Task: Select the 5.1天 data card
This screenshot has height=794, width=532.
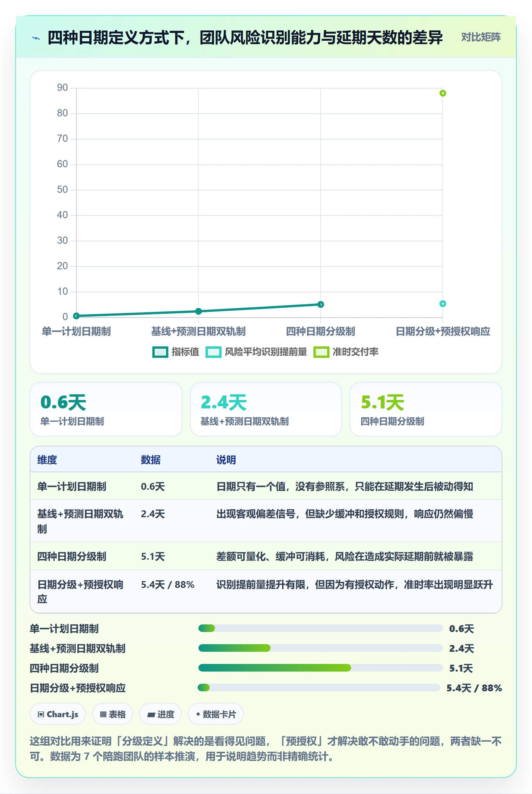Action: point(426,409)
